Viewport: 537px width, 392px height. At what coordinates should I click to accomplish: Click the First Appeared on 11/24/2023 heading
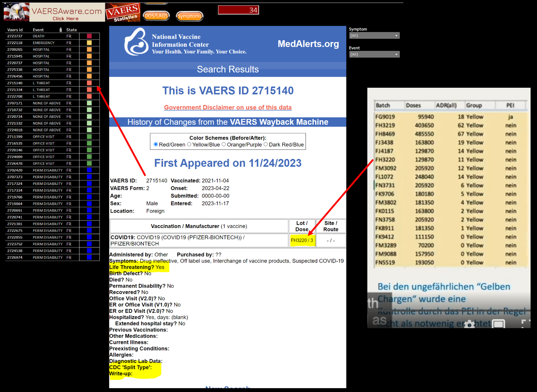228,163
